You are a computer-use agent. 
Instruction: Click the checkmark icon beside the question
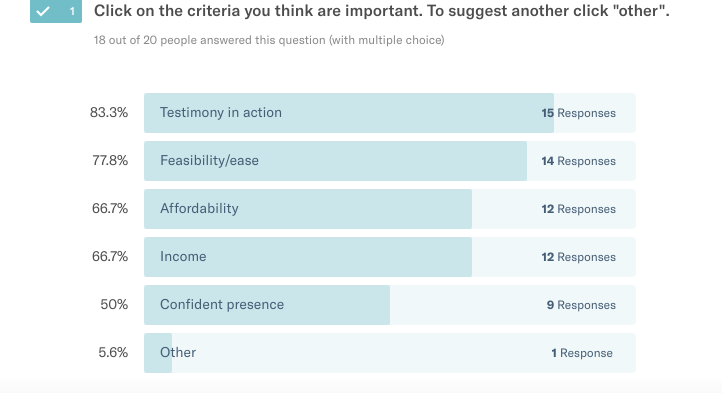(x=41, y=12)
